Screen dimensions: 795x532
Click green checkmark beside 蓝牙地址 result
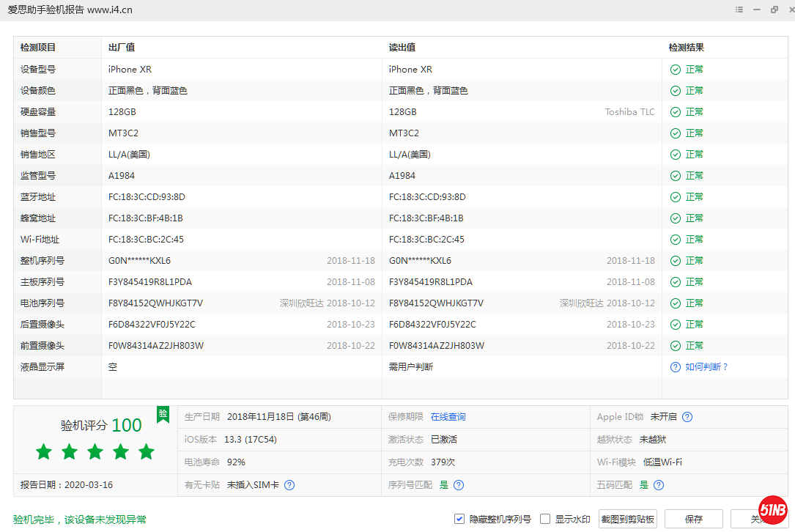[675, 196]
